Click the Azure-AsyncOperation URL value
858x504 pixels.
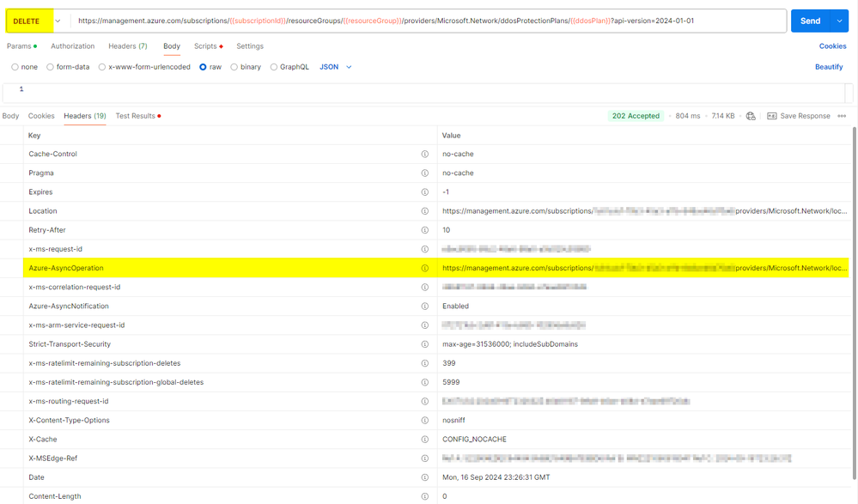click(645, 268)
